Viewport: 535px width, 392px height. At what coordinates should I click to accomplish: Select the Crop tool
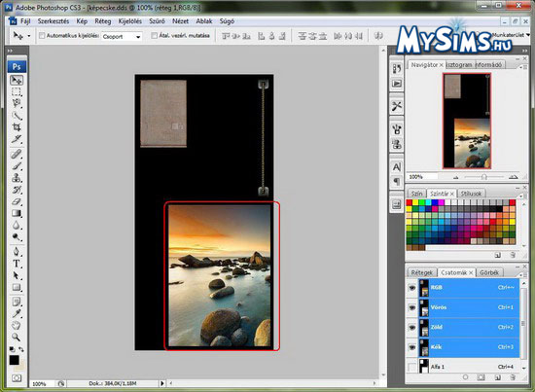[17, 127]
